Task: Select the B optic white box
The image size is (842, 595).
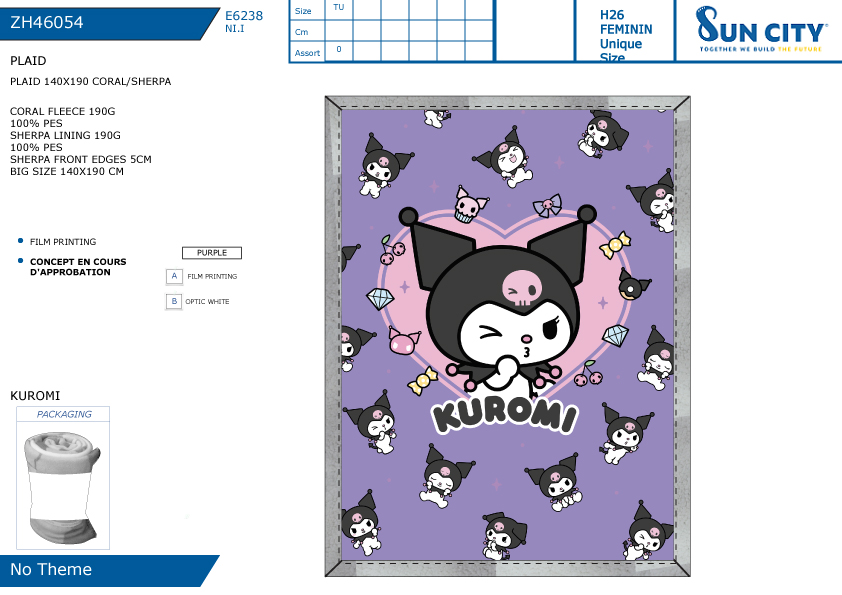Action: pos(174,301)
